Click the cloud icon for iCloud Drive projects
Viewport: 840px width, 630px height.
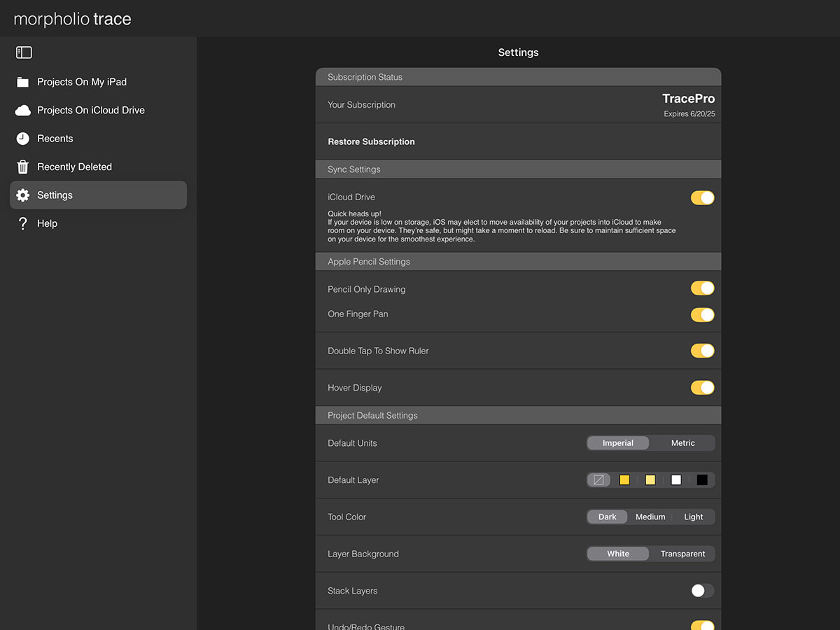[x=23, y=111]
